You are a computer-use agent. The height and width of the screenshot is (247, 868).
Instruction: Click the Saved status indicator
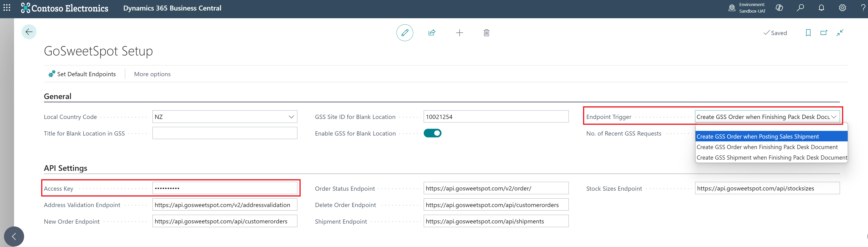(x=775, y=33)
